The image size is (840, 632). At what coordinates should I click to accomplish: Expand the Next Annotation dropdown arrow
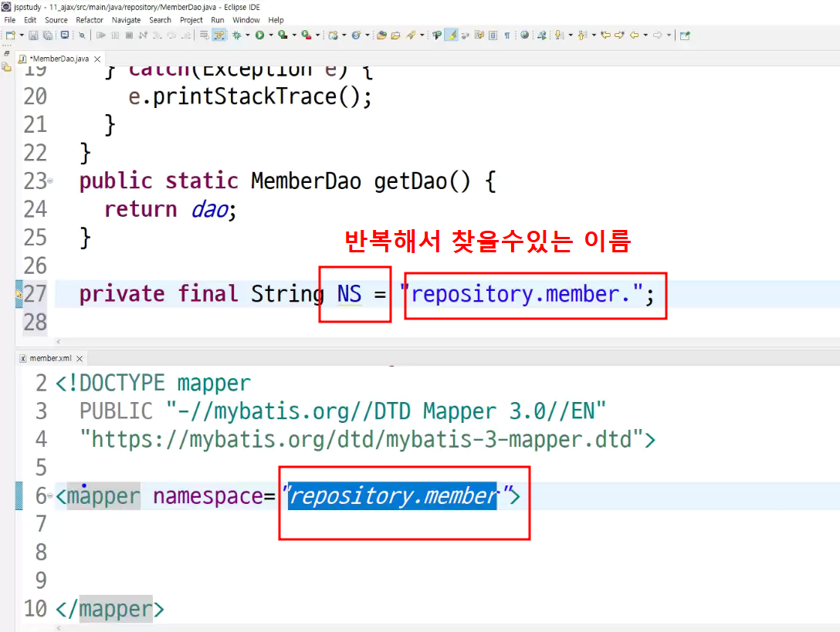click(x=571, y=35)
